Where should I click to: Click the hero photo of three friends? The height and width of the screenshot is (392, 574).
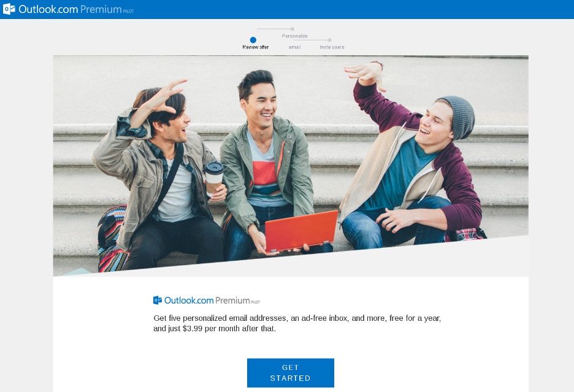pos(291,166)
